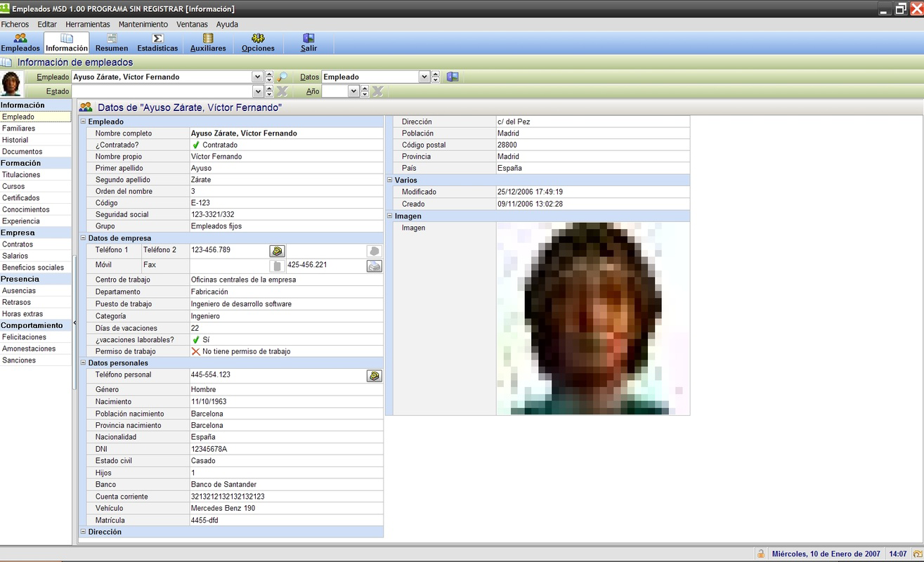Open Titulaciones under Formación
Image resolution: width=924 pixels, height=562 pixels.
coord(36,175)
